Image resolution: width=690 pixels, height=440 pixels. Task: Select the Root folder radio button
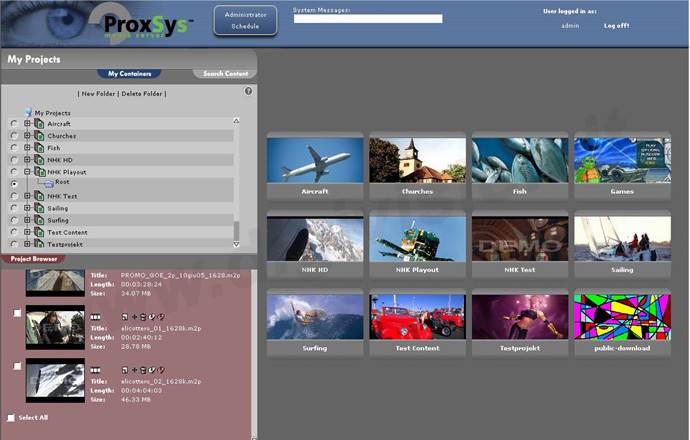[x=14, y=183]
